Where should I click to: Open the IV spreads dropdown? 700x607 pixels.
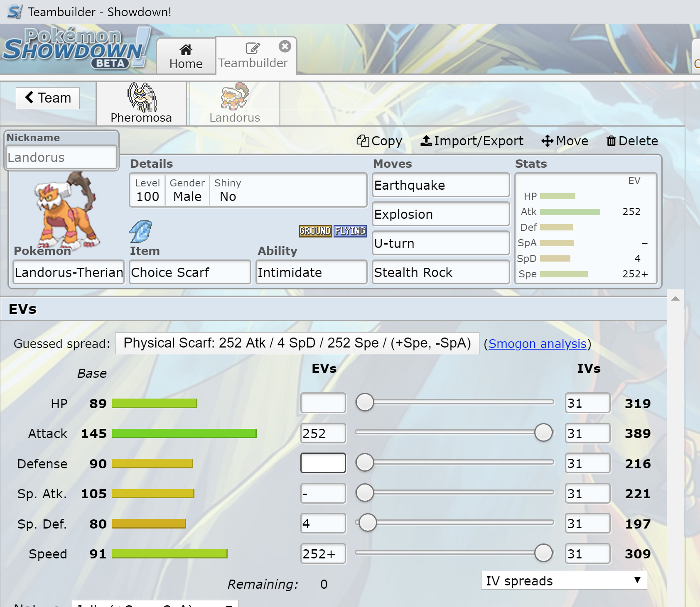pos(564,580)
